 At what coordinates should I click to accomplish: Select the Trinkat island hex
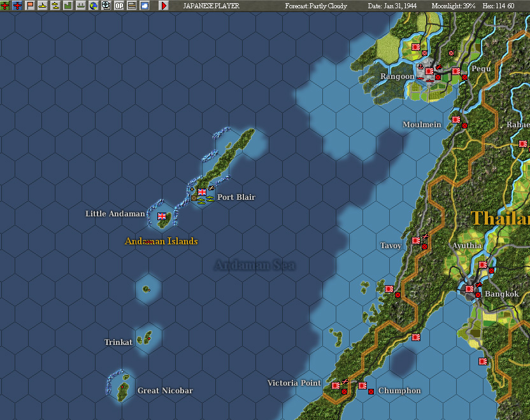[148, 339]
